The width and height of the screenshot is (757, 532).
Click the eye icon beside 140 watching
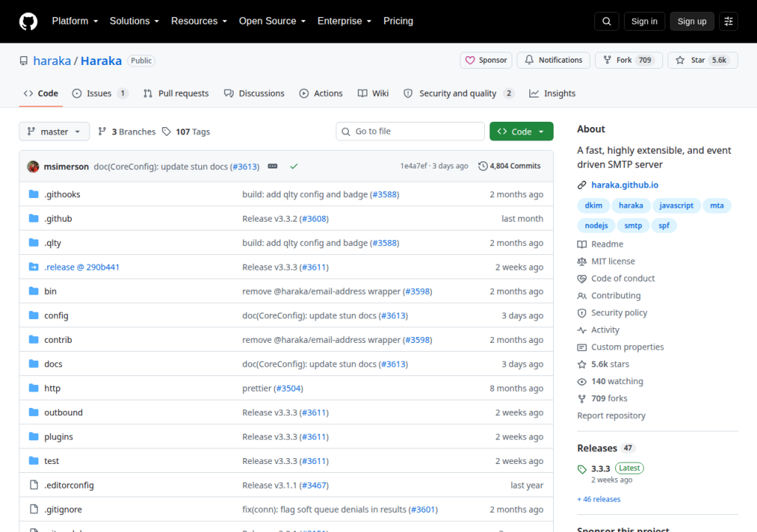pyautogui.click(x=582, y=381)
